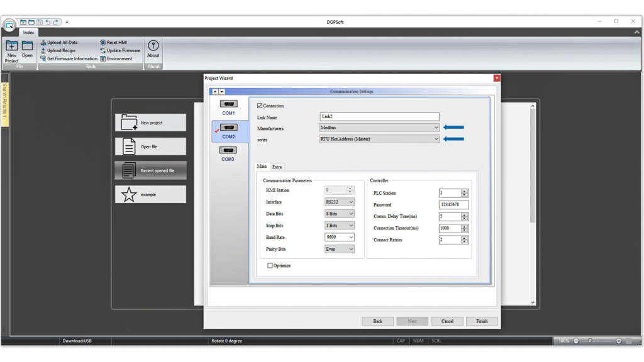Screen dimensions: 644x362
Task: Click the zoom slider in status bar
Action: click(x=597, y=341)
